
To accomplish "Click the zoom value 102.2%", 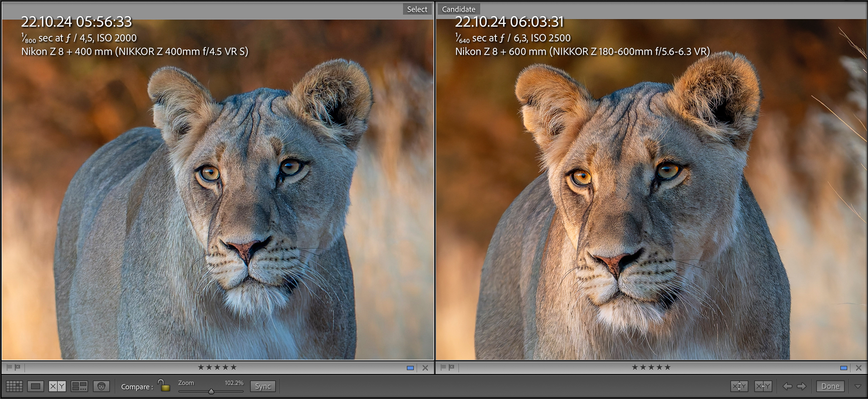I will pos(234,383).
